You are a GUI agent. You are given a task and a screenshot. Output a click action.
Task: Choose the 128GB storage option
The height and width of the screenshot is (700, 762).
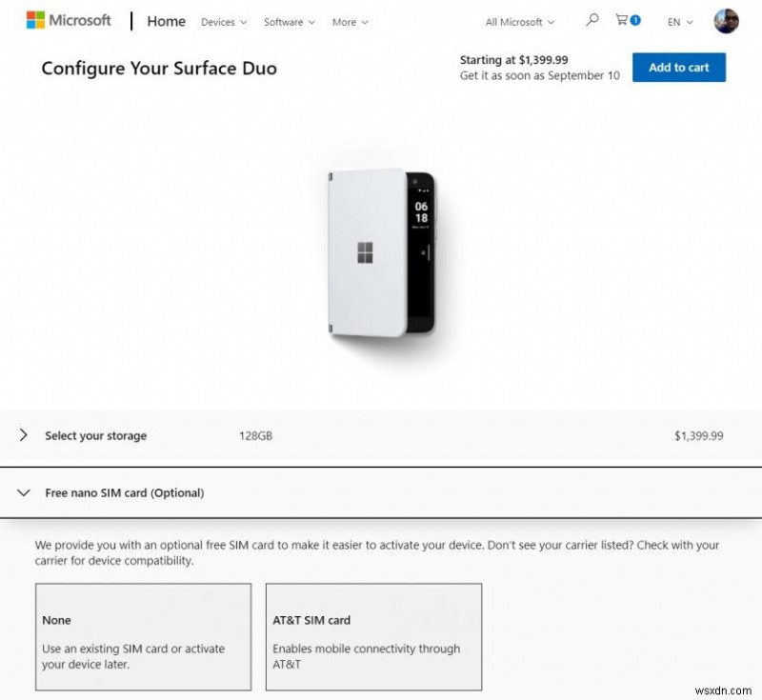coord(257,435)
